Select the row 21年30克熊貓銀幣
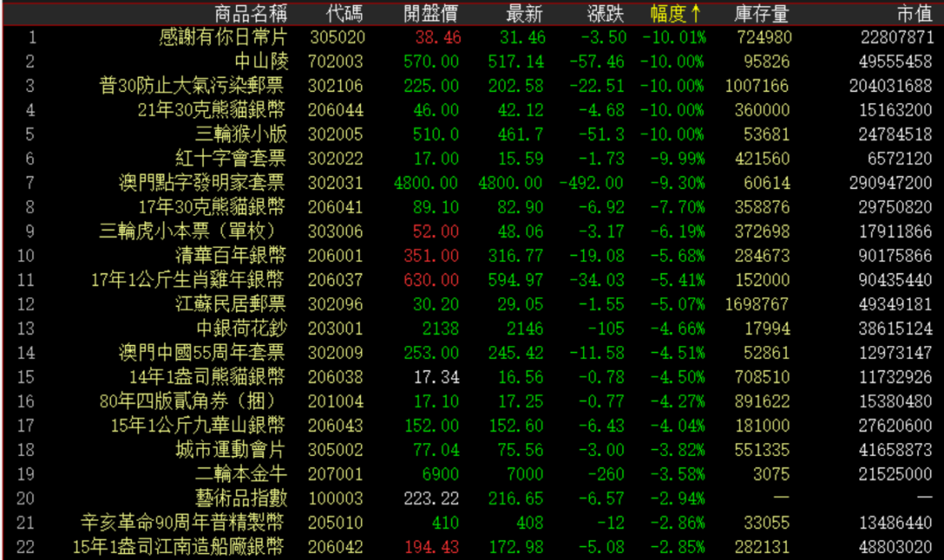The image size is (944, 560). click(472, 110)
